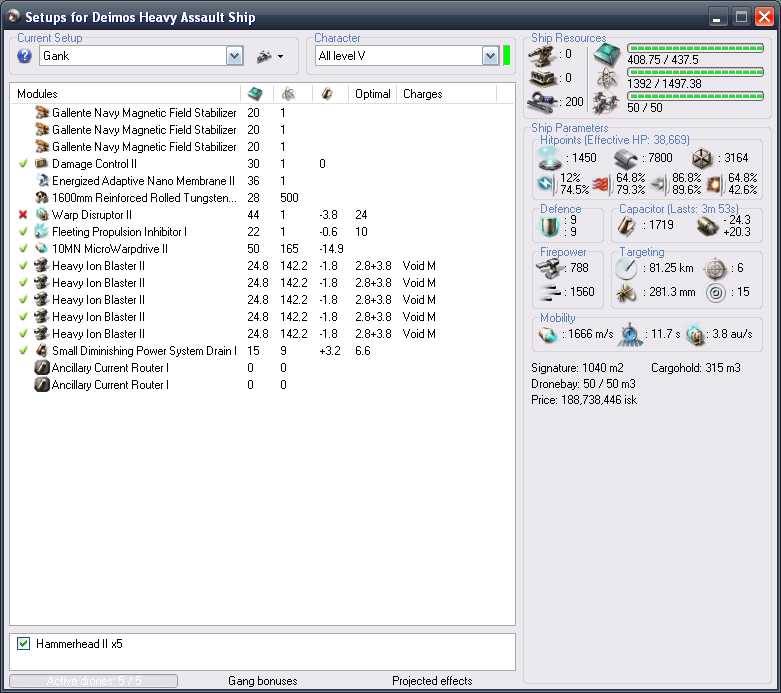Screen dimensions: 781x693
Task: Click the hull structure icon showing 3164
Action: coord(702,159)
